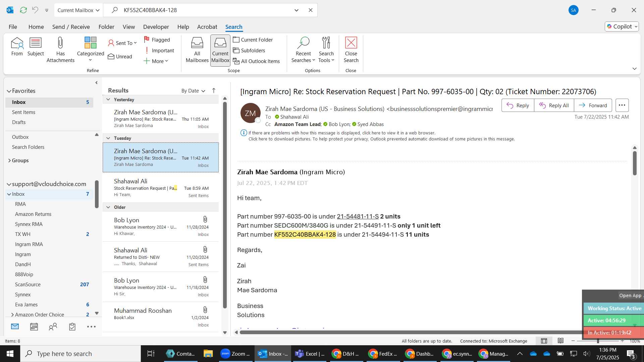The width and height of the screenshot is (644, 362).
Task: Open Sent To filter dropdown
Action: tap(122, 43)
